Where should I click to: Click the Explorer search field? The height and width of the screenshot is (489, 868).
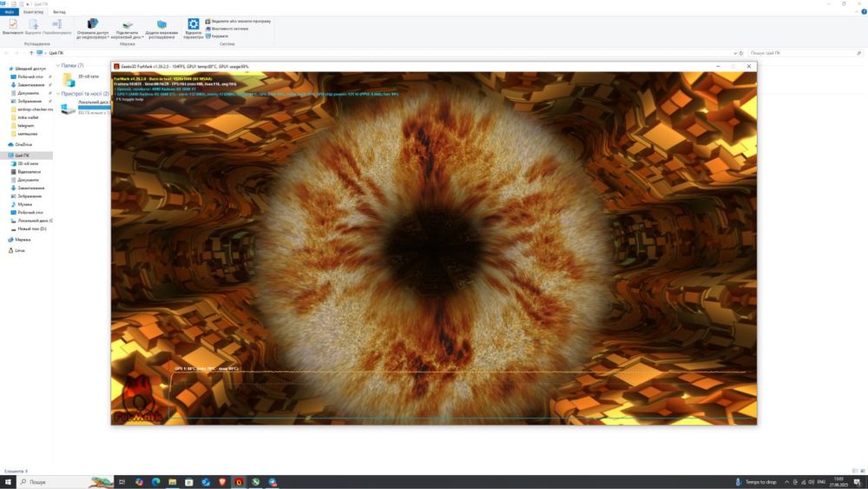805,53
